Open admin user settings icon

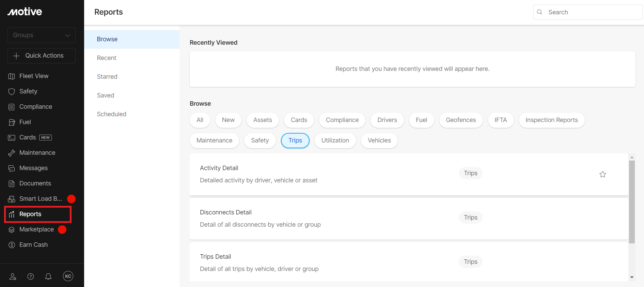(13, 276)
